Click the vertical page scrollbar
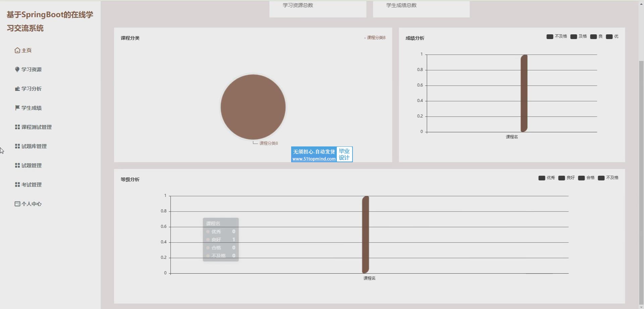 coord(641,168)
